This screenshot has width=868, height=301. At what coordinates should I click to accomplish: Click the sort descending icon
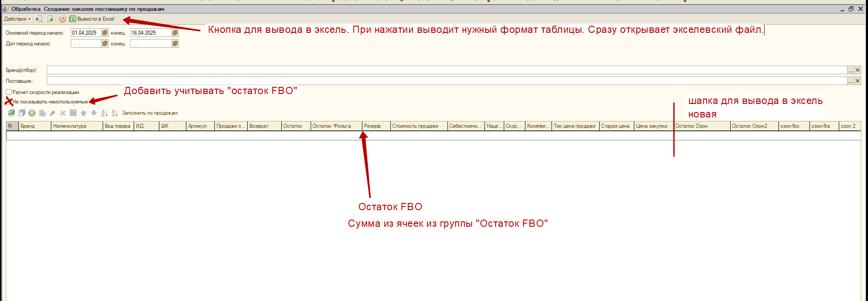point(114,113)
